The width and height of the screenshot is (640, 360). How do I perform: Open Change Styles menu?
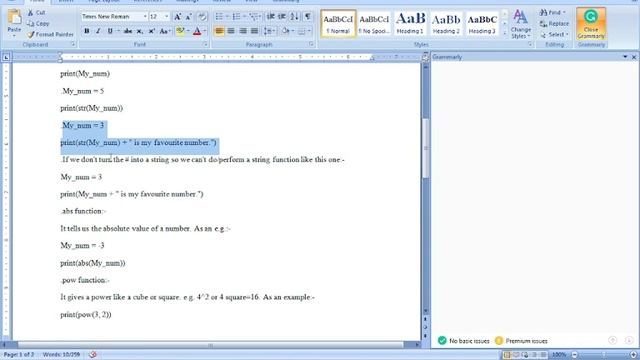point(520,24)
